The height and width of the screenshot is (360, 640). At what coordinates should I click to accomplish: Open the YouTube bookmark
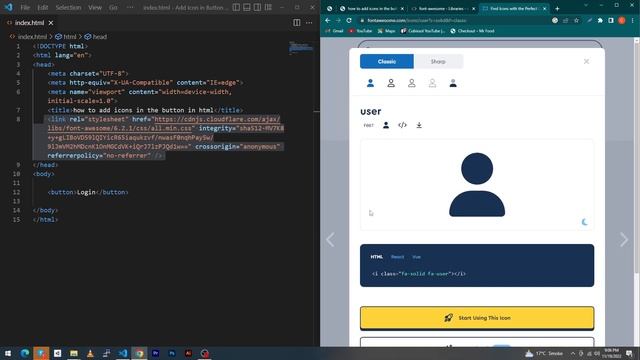360,31
